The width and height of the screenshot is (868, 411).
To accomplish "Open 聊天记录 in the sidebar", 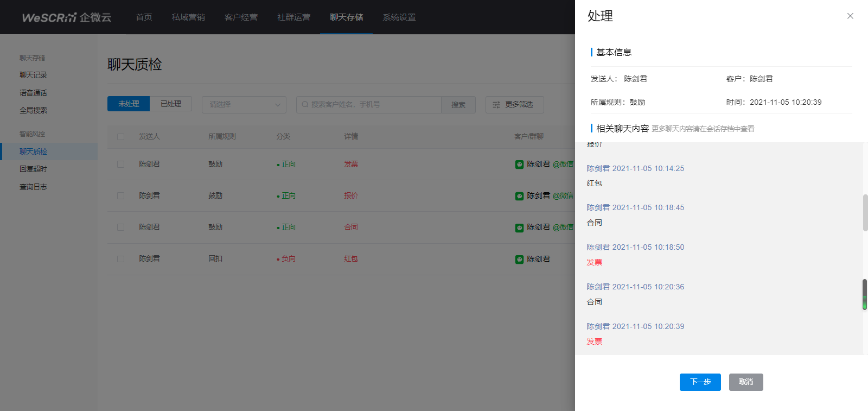I will click(34, 75).
